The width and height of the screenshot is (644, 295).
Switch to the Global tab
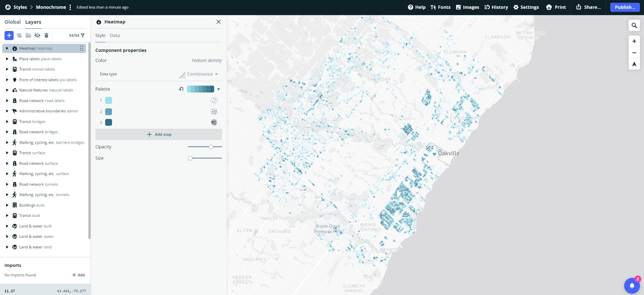(13, 22)
